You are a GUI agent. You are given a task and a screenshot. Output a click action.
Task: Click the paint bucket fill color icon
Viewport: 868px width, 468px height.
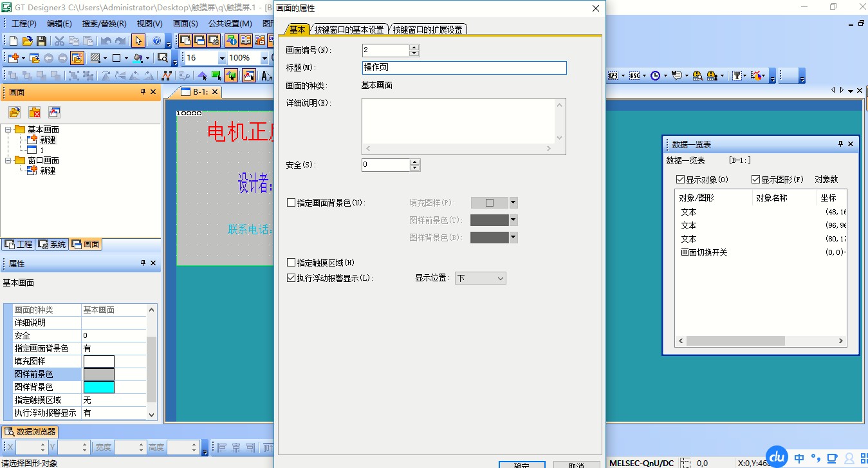click(x=137, y=58)
